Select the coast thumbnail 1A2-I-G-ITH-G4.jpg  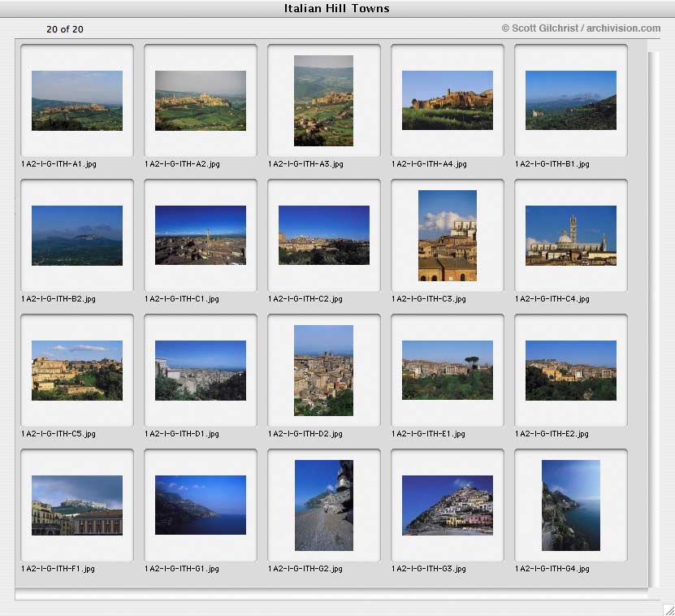571,505
